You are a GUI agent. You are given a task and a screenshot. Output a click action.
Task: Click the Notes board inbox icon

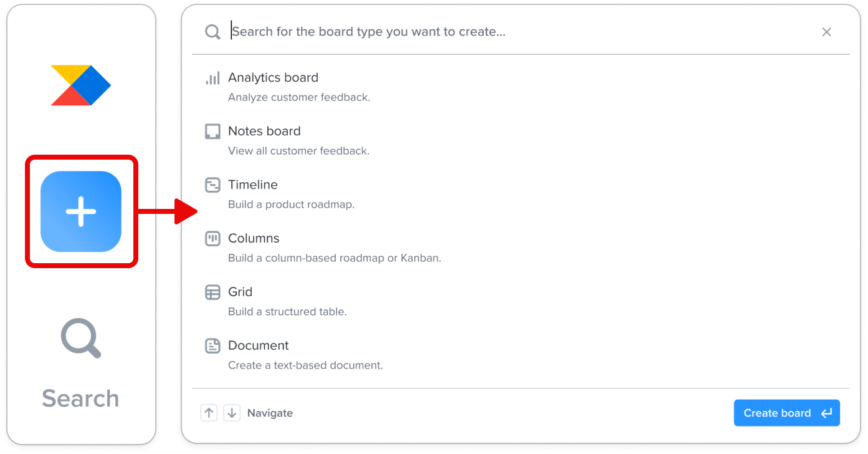tap(212, 132)
